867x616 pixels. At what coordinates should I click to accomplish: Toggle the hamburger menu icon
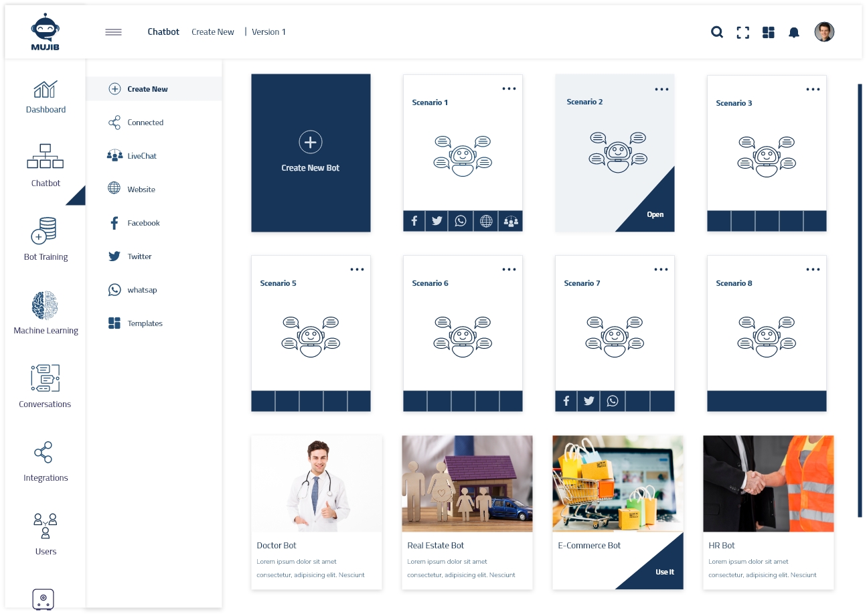click(x=113, y=32)
